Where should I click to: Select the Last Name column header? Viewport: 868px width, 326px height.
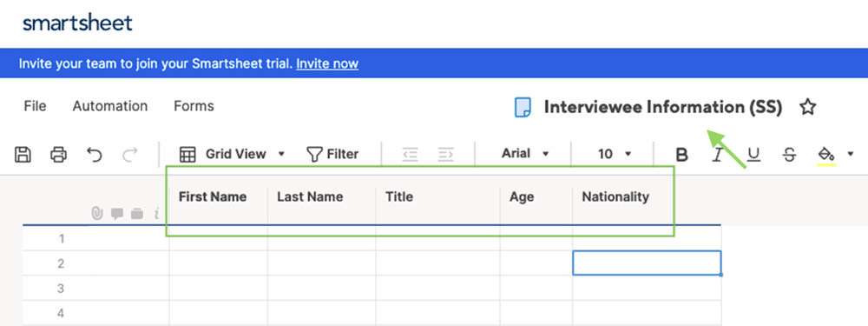pos(322,196)
